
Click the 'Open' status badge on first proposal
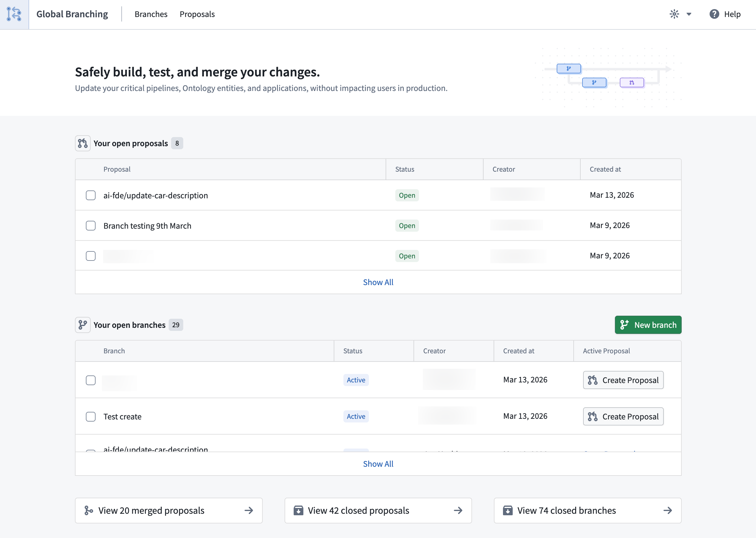(x=407, y=195)
